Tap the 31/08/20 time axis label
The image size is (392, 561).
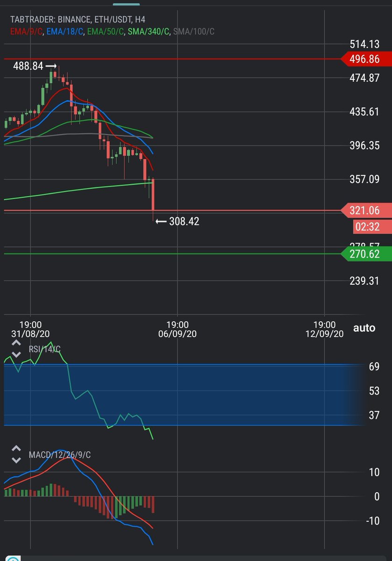click(x=30, y=334)
